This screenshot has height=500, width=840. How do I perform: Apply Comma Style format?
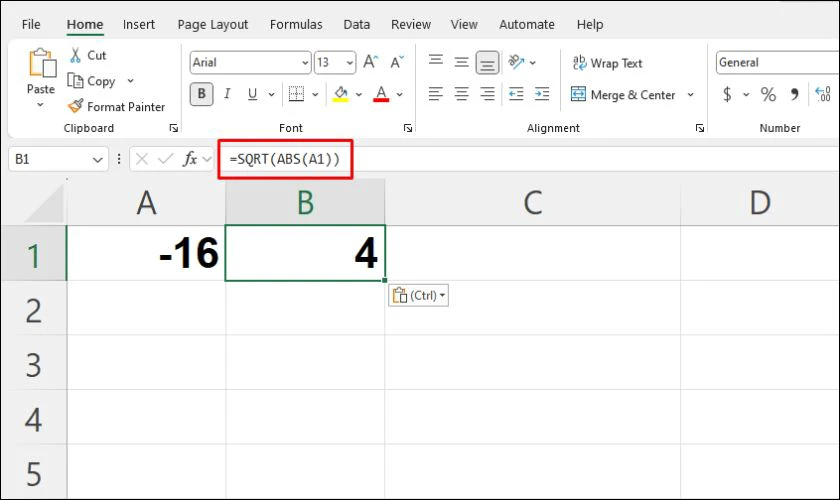coord(794,94)
